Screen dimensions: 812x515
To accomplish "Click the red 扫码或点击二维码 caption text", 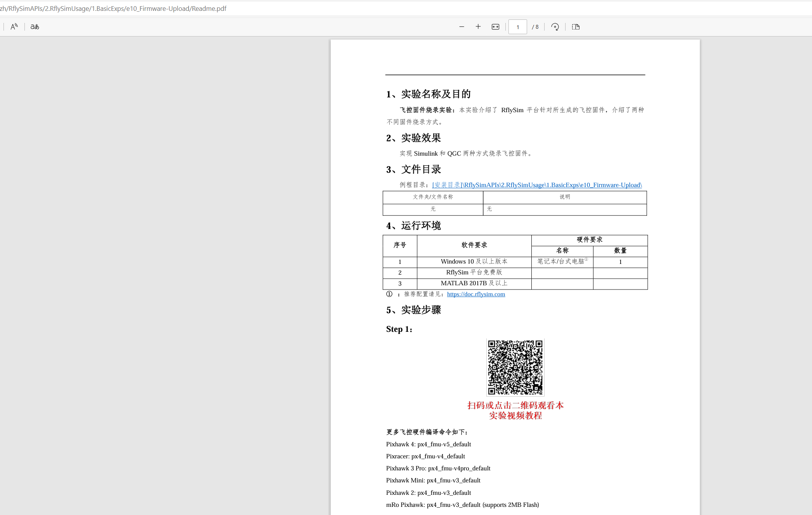I will [515, 411].
